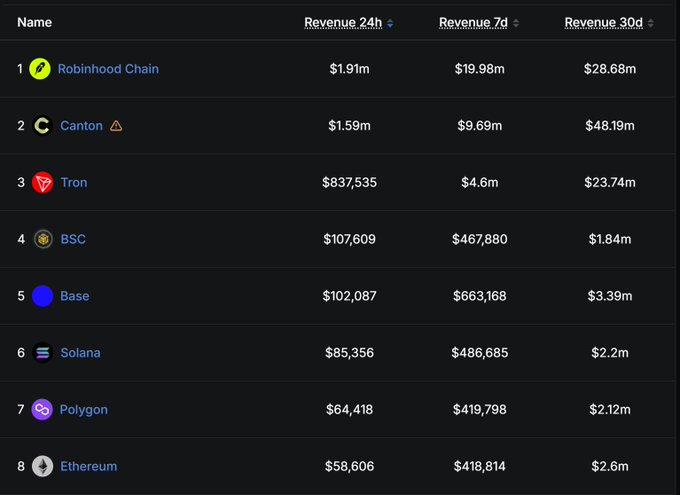Select Ethereum's $58,606 value
Viewport: 680px width, 495px height.
coord(350,466)
